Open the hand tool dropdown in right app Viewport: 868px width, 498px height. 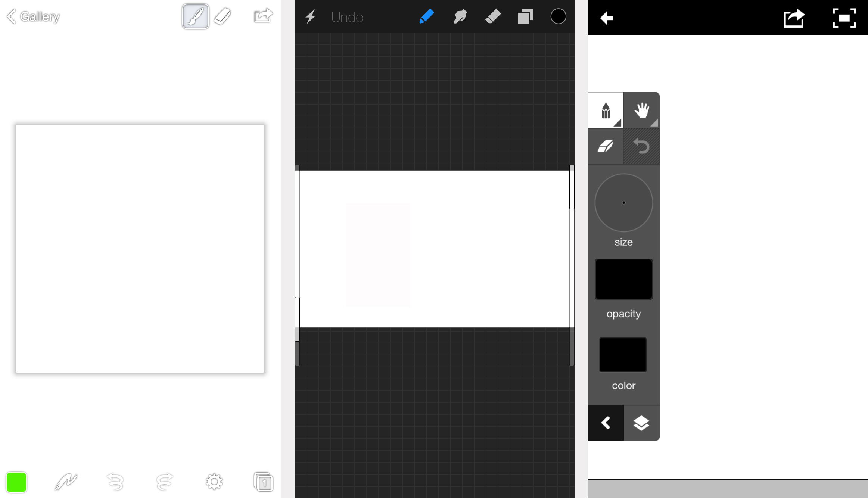point(641,110)
